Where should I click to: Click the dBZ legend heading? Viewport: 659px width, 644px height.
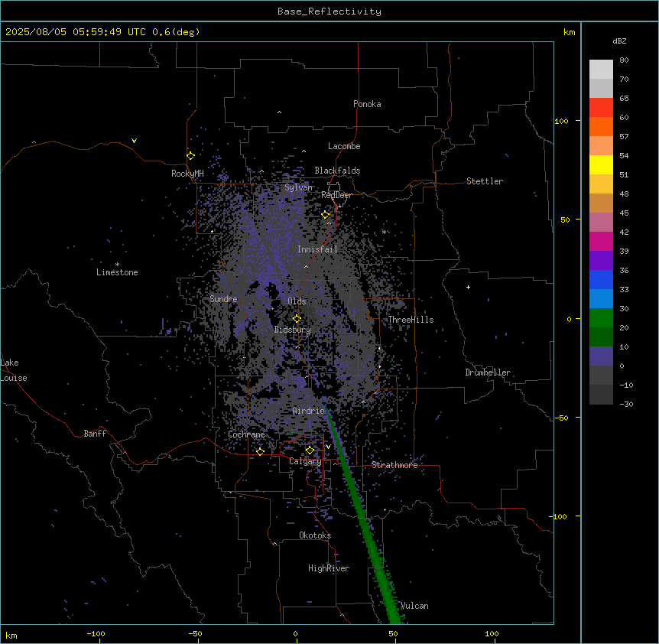coord(619,41)
